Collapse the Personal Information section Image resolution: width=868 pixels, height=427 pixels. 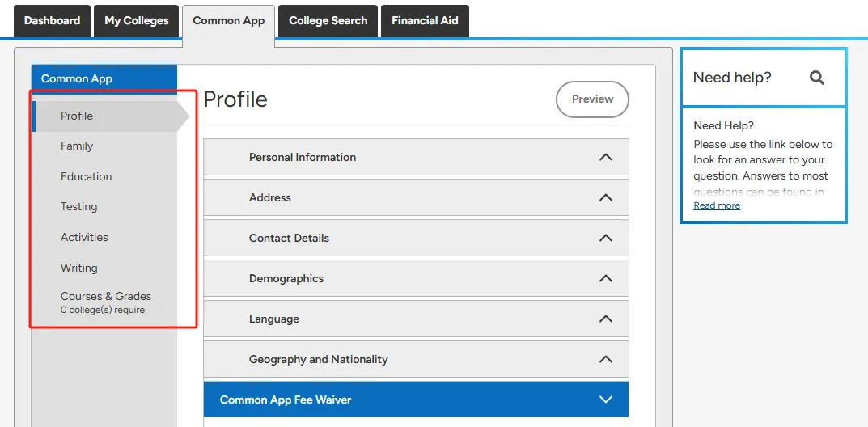(605, 157)
